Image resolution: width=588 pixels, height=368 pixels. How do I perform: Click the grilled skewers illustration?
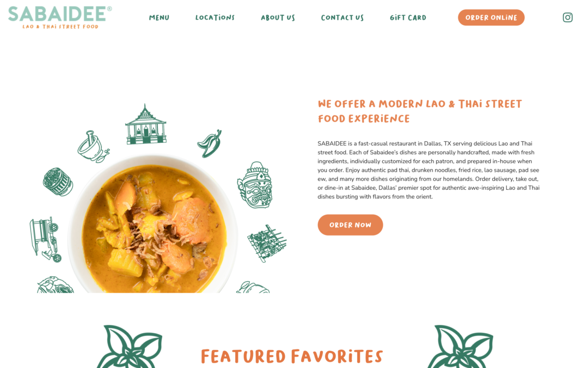coord(267,243)
